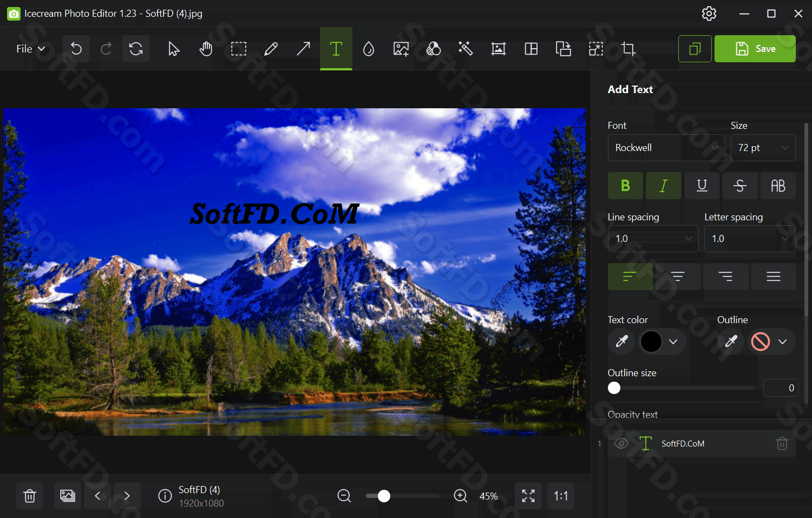Fit image to window
Image resolution: width=812 pixels, height=518 pixels.
point(528,496)
